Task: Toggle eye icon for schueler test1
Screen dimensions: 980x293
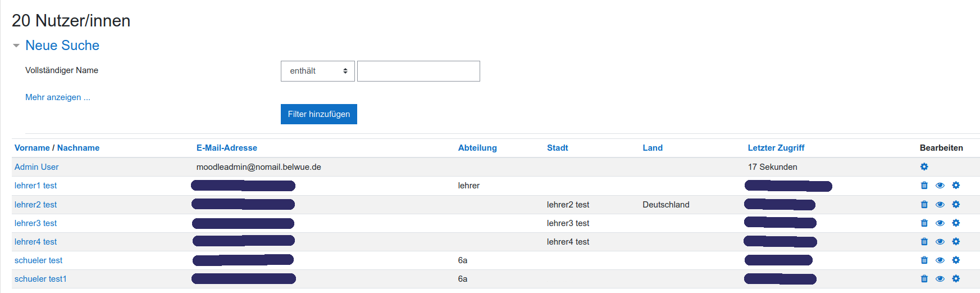Action: click(940, 279)
